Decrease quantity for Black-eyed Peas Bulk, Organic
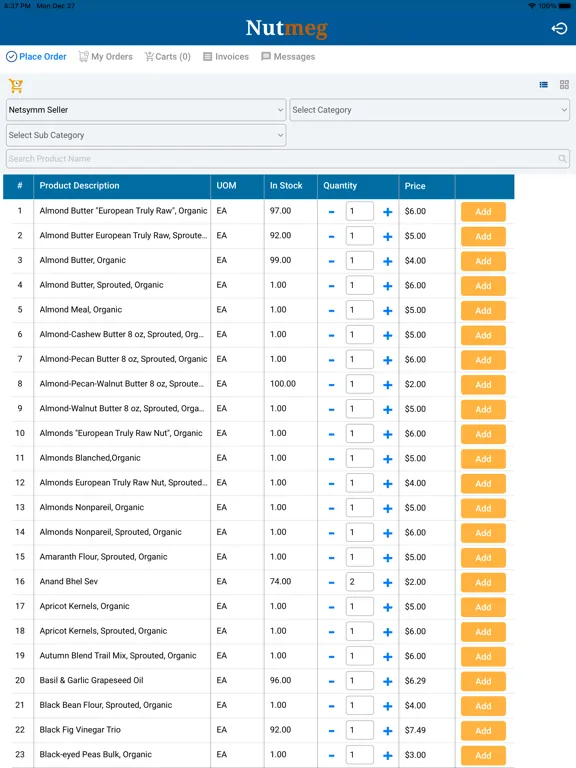Screen dimensions: 576x768 pos(332,756)
